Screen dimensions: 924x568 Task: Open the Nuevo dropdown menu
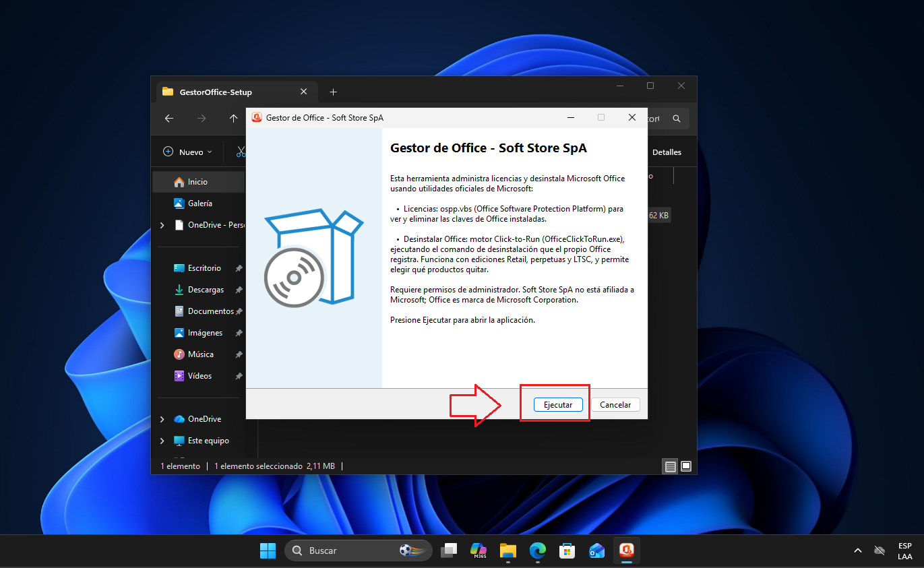pos(188,152)
